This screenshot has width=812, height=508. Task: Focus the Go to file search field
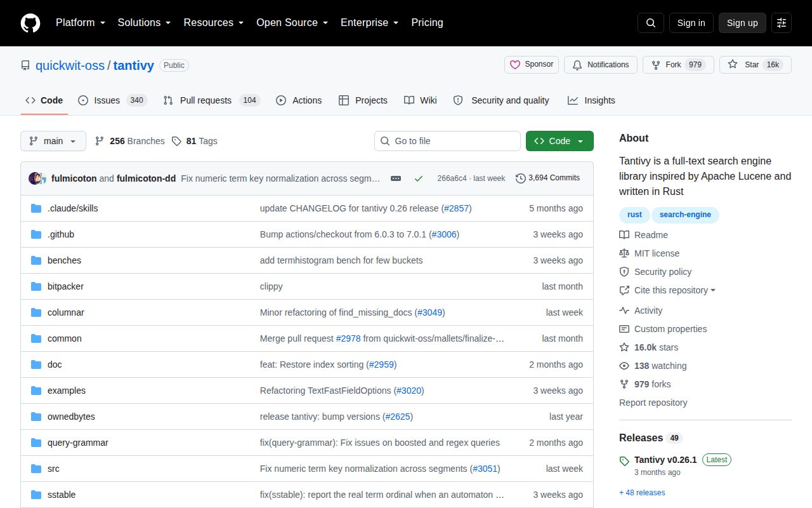point(447,141)
